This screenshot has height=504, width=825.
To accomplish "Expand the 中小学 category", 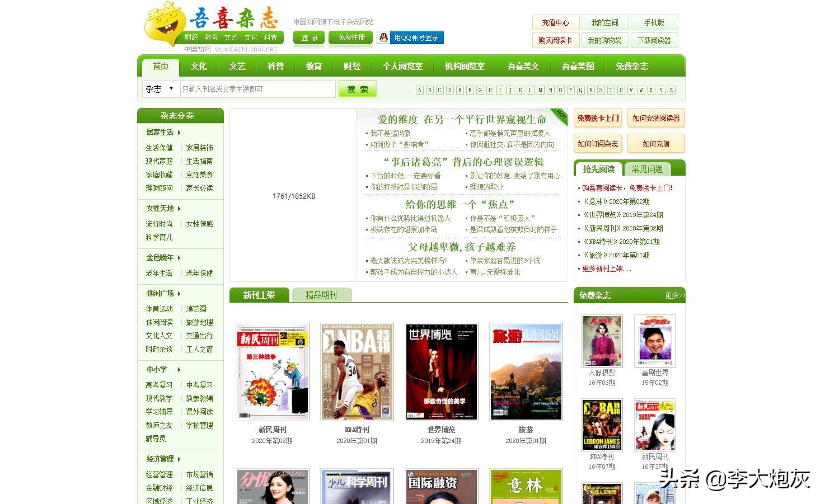I will click(x=157, y=369).
